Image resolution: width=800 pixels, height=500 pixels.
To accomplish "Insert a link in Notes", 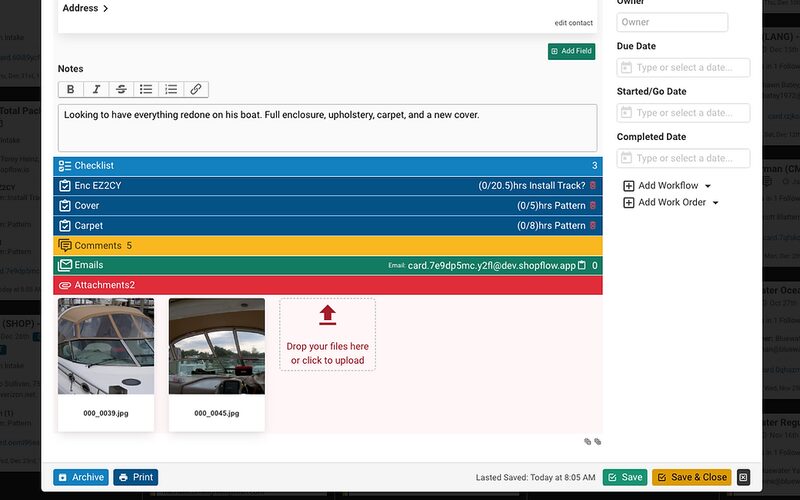I will point(196,89).
